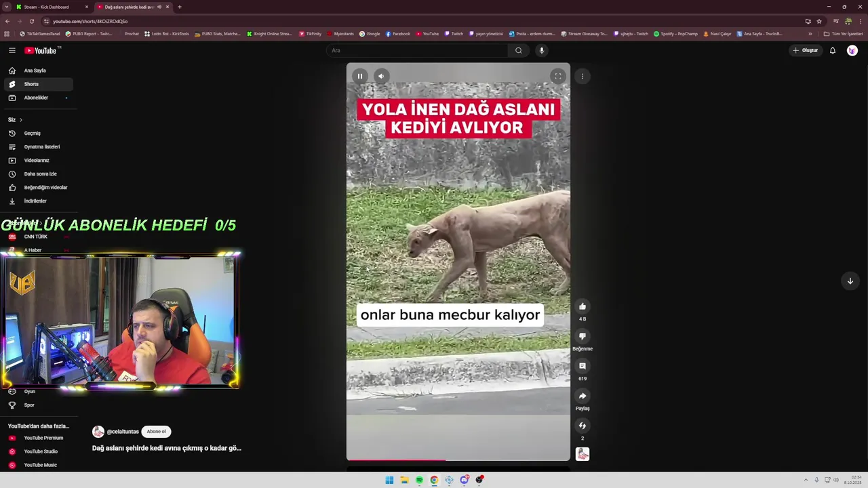Show hidden bookmarks overflow chevron
The height and width of the screenshot is (488, 868).
[x=810, y=34]
